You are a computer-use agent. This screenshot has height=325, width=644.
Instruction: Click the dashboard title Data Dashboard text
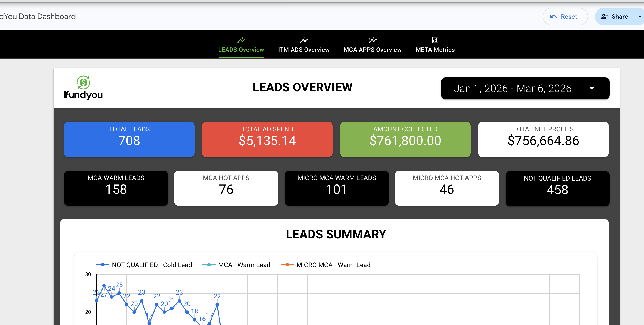pos(47,17)
